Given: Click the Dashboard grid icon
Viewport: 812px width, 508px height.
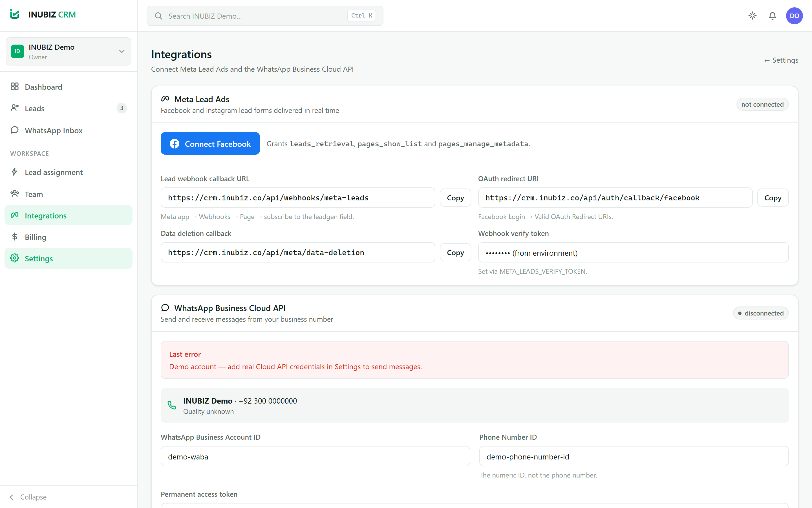Looking at the screenshot, I should (x=14, y=87).
